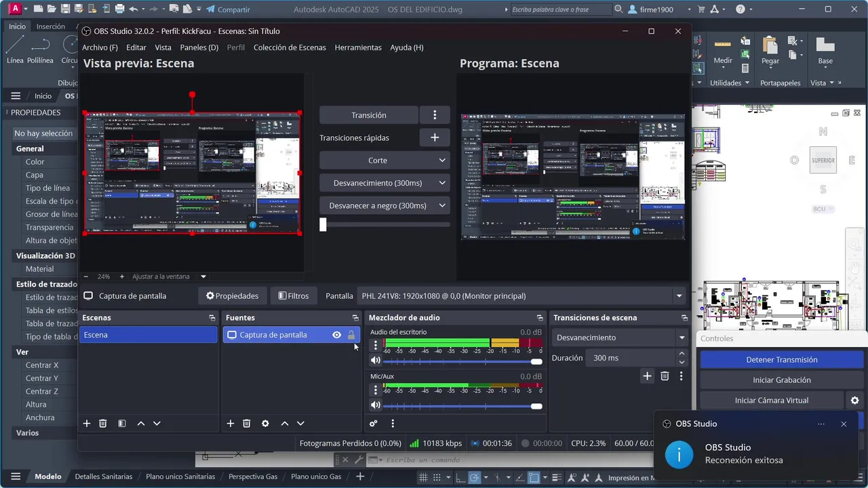Adjust Audio del escritorio volume slider

click(462, 361)
